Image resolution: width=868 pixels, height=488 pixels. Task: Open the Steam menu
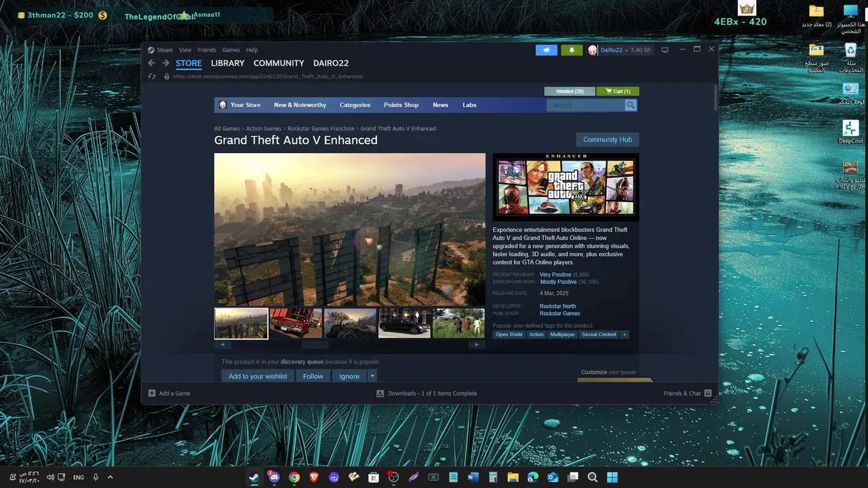(x=165, y=50)
